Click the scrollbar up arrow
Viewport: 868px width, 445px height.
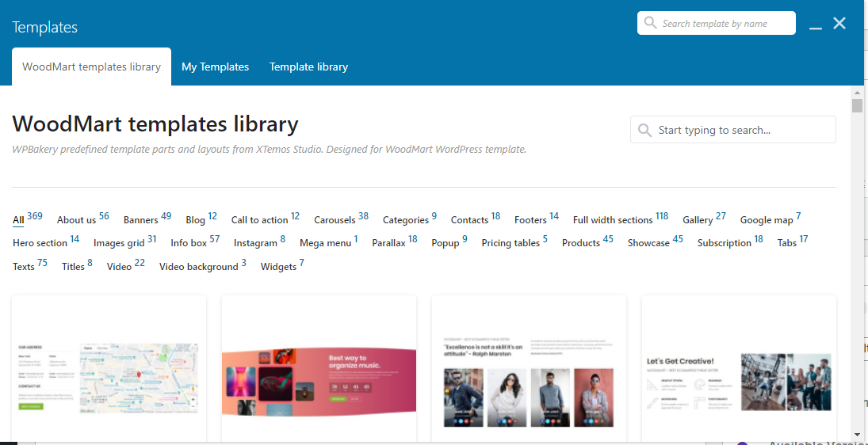click(x=858, y=92)
